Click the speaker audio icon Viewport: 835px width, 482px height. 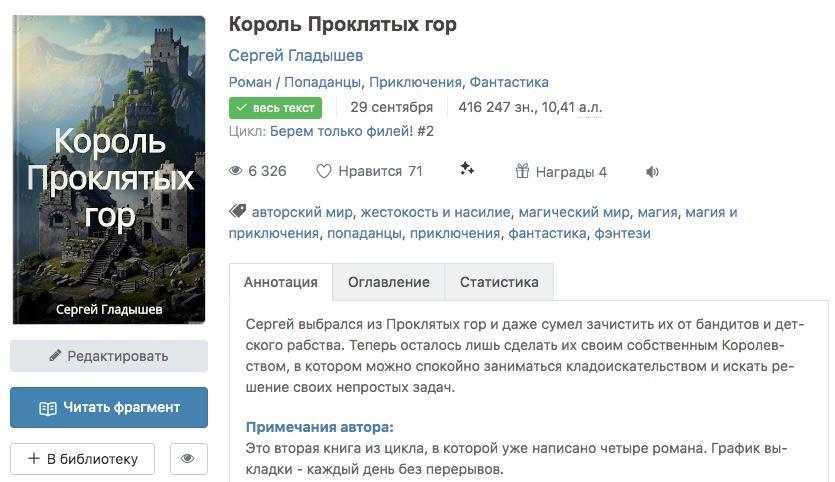tap(652, 172)
